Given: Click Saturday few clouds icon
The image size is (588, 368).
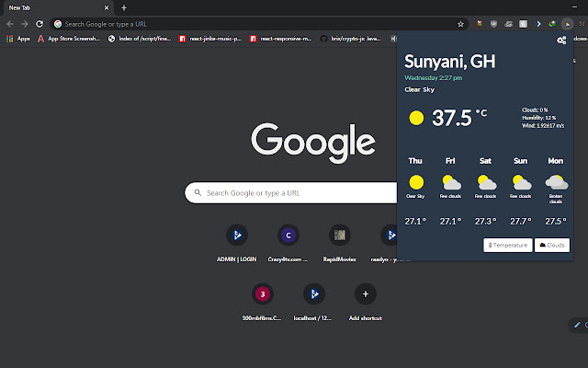Looking at the screenshot, I should click(x=486, y=182).
